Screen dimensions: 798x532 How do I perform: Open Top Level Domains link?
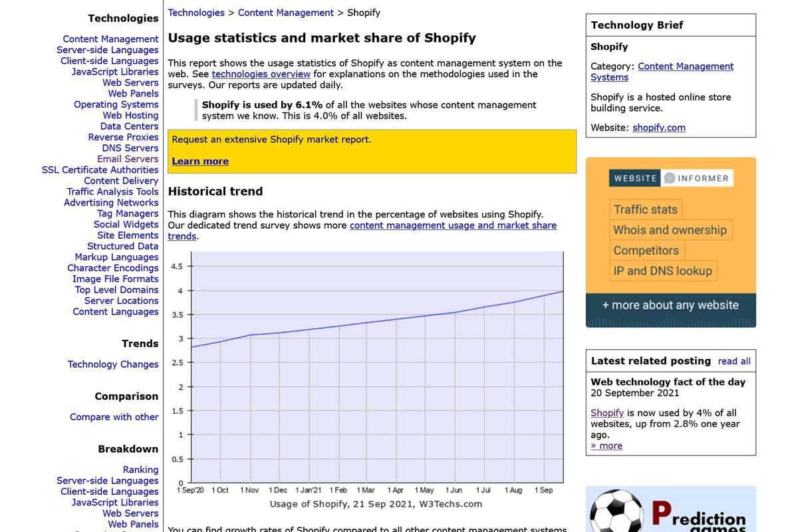pyautogui.click(x=116, y=290)
